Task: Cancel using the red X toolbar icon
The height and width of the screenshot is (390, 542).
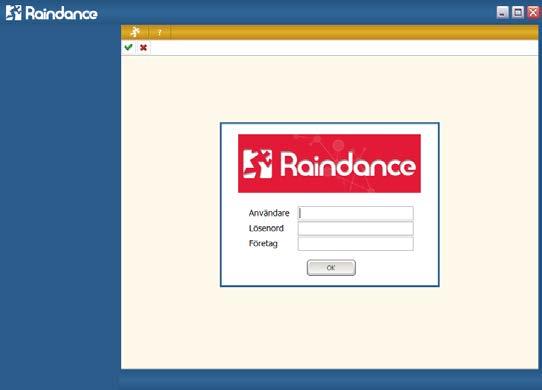Action: (x=143, y=47)
